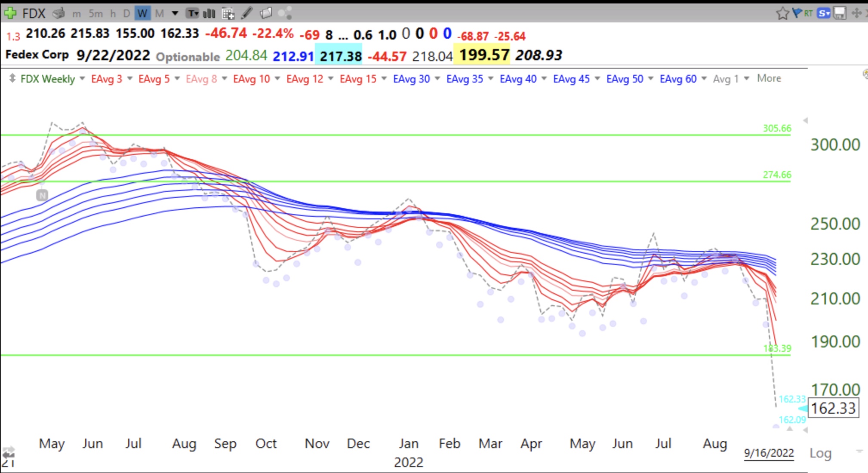The image size is (868, 473).
Task: Click the table with plus icon
Action: [x=228, y=14]
